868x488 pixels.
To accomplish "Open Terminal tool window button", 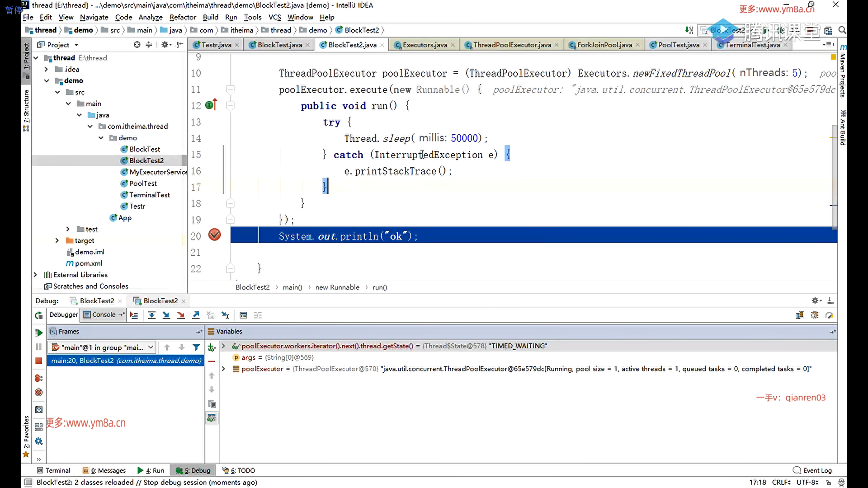I will pyautogui.click(x=53, y=470).
